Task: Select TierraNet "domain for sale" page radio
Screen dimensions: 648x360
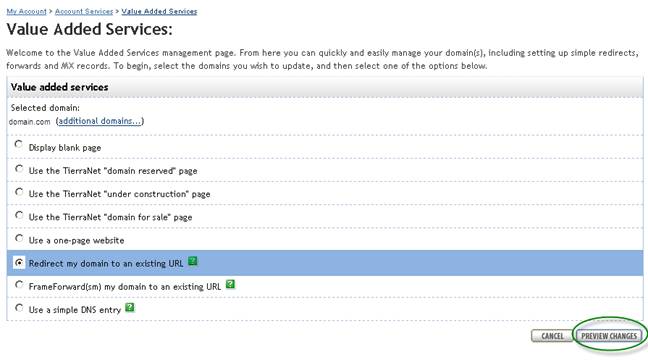Action: click(x=19, y=215)
